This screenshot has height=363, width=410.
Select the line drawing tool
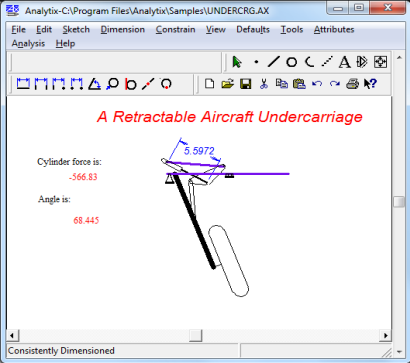[x=274, y=62]
